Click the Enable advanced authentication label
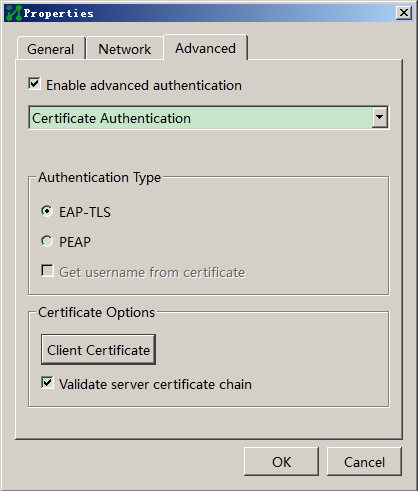Image resolution: width=418 pixels, height=491 pixels. click(144, 85)
